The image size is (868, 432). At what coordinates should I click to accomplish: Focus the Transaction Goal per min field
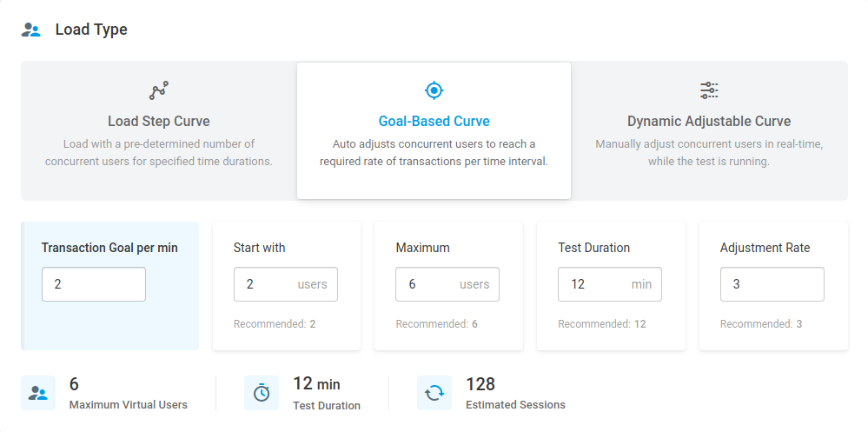pos(94,284)
